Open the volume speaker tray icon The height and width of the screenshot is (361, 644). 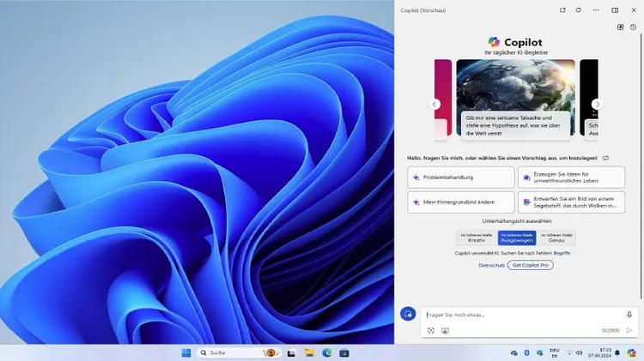[x=579, y=352]
